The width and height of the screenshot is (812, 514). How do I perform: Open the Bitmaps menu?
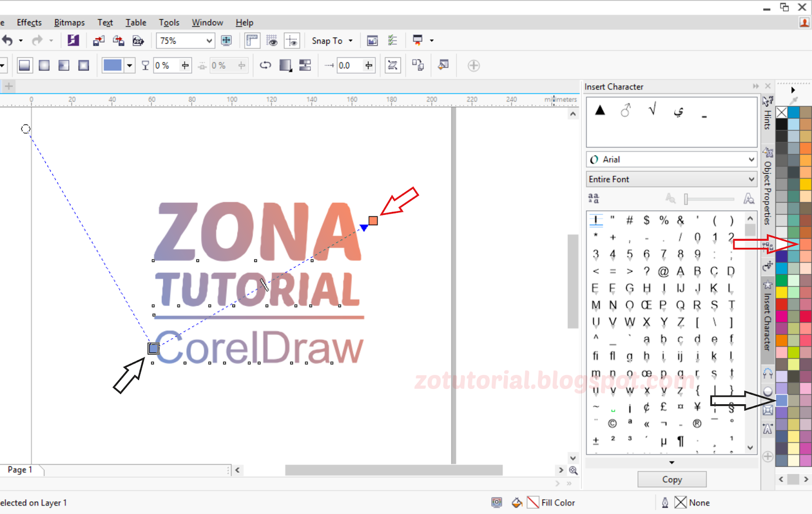[70, 22]
